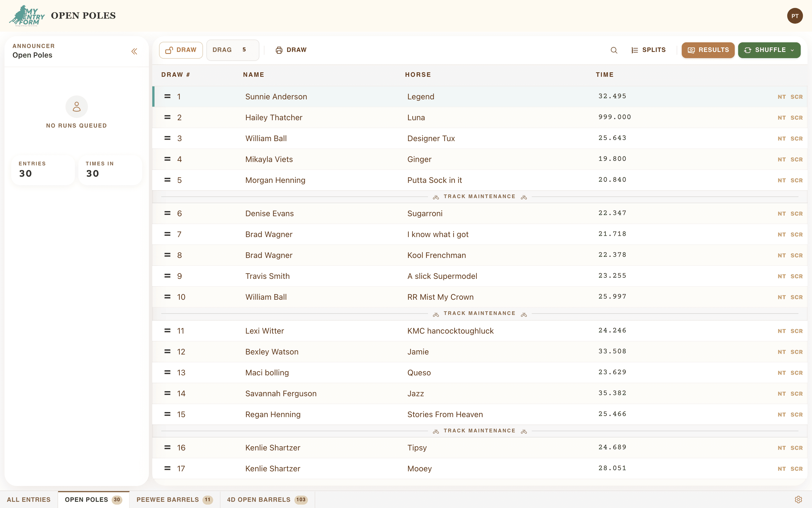The height and width of the screenshot is (508, 812).
Task: Mark William Ball Designer Tux NT
Action: click(782, 138)
